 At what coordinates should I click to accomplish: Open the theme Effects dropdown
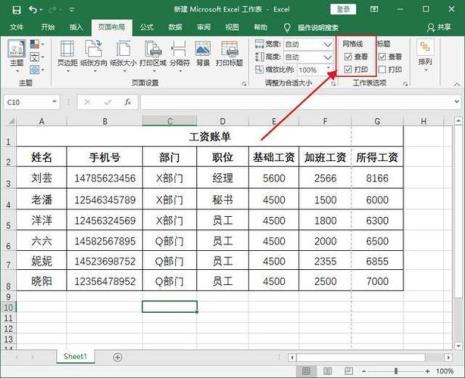pyautogui.click(x=37, y=70)
